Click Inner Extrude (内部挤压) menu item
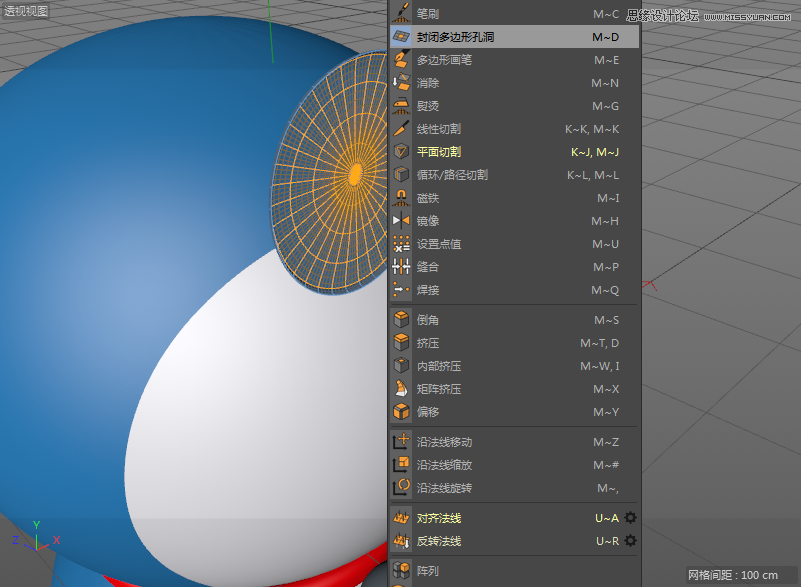This screenshot has height=587, width=801. pos(439,366)
